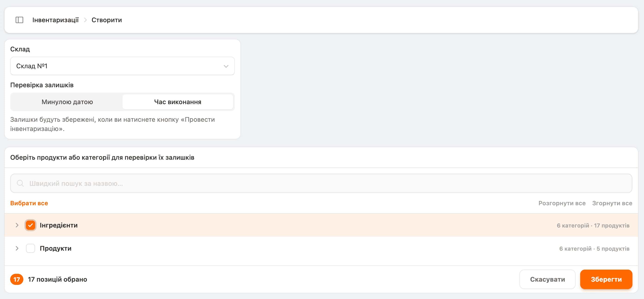Click Розгорнути все

click(x=562, y=203)
